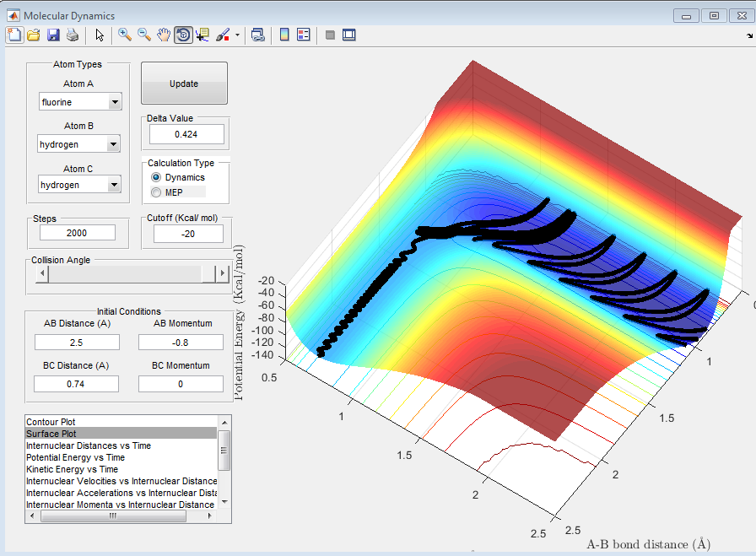Print the figure using printer icon
756x556 pixels.
73,35
